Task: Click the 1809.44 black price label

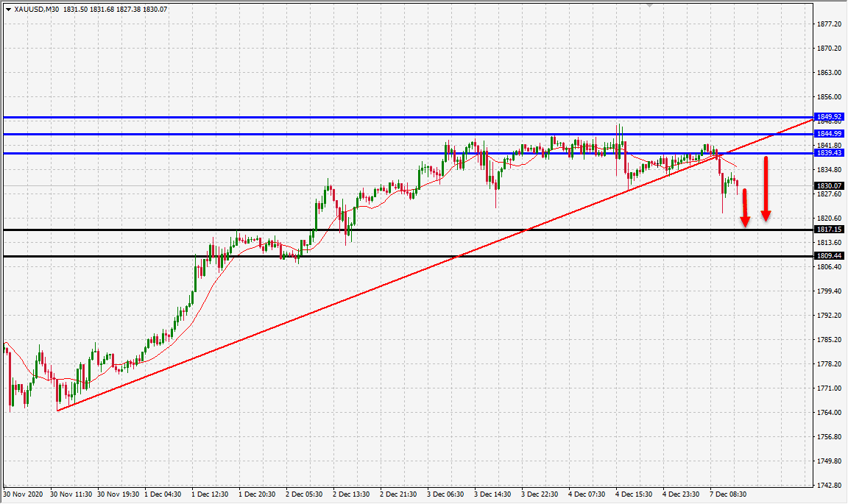Action: coord(829,256)
